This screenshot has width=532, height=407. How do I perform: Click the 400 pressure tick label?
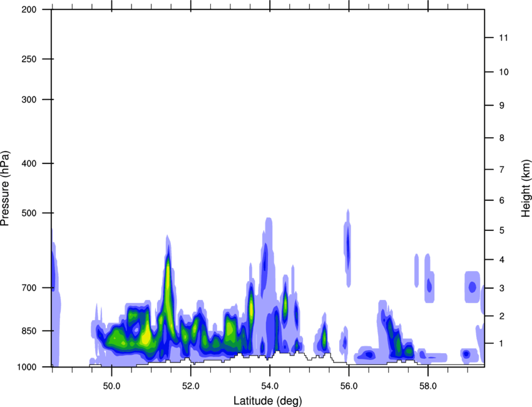pos(29,163)
